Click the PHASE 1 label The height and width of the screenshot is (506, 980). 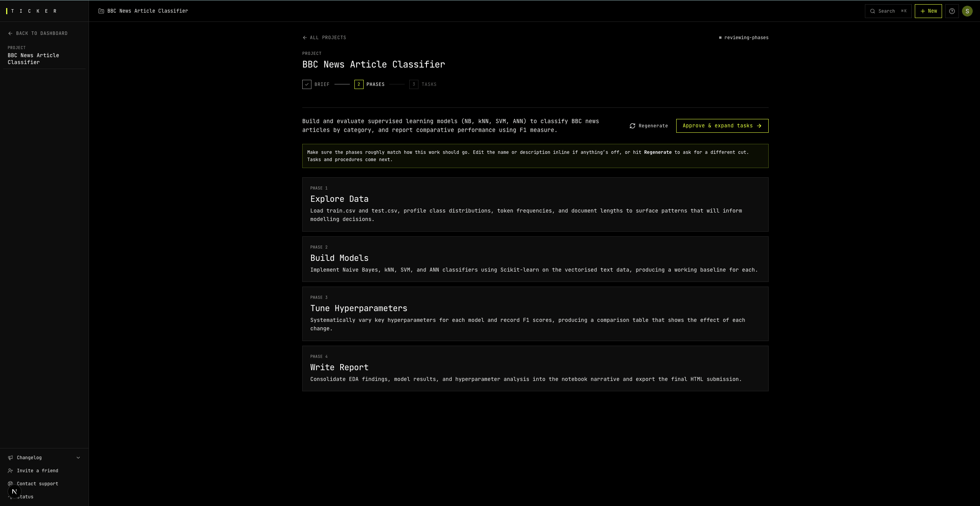319,188
